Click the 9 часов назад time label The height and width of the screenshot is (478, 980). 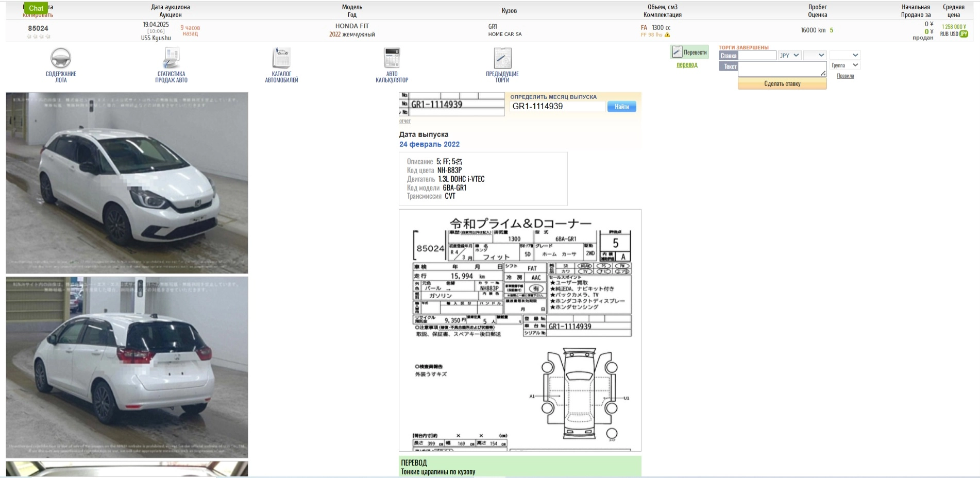click(x=190, y=30)
